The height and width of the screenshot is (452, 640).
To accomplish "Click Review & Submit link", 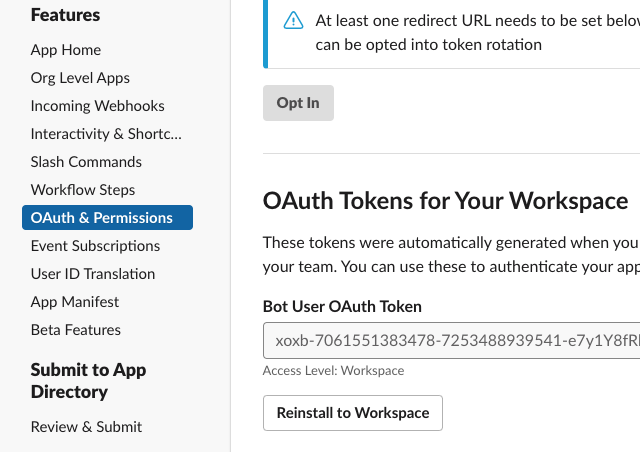I will click(86, 427).
